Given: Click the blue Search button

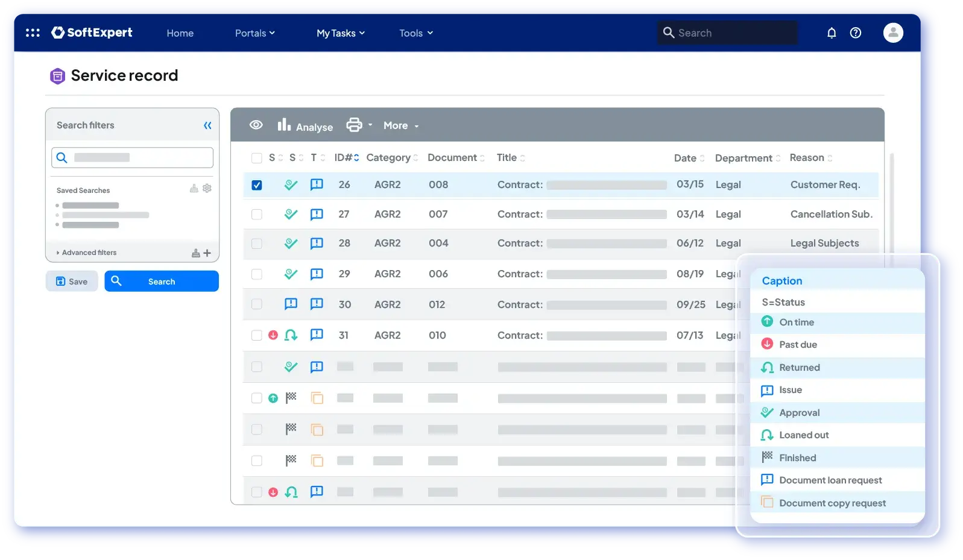Looking at the screenshot, I should [x=162, y=282].
